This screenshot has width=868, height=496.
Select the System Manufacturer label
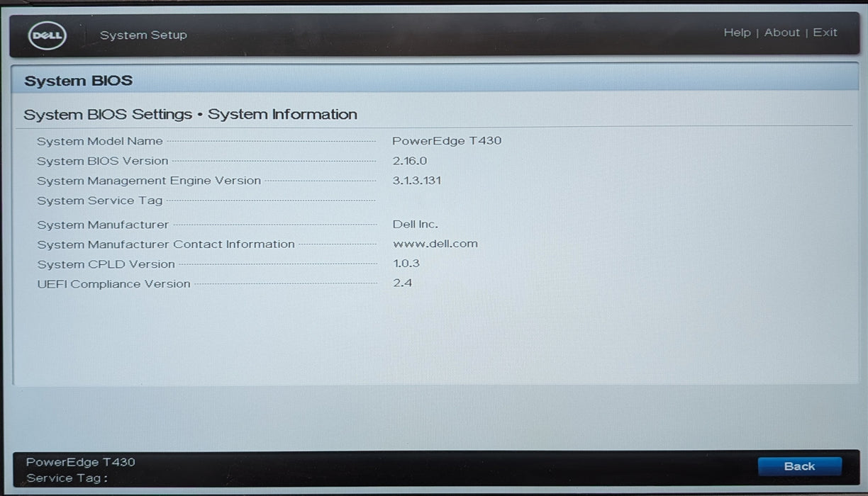(103, 225)
